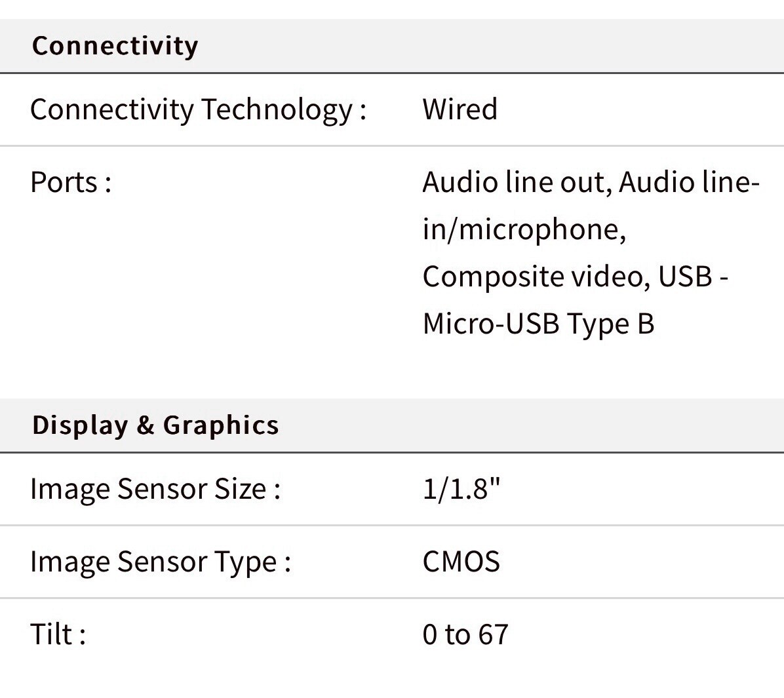Select the Connectivity Technology label
Viewport: 784px width, 698px height.
pyautogui.click(x=199, y=109)
